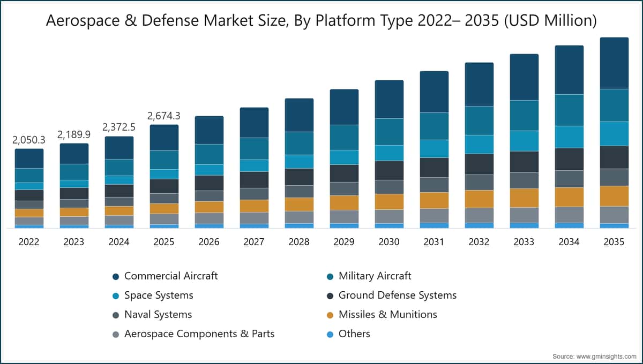
Task: Click the Commercial Aircraft segment of the 2035 bar
Action: coord(614,63)
